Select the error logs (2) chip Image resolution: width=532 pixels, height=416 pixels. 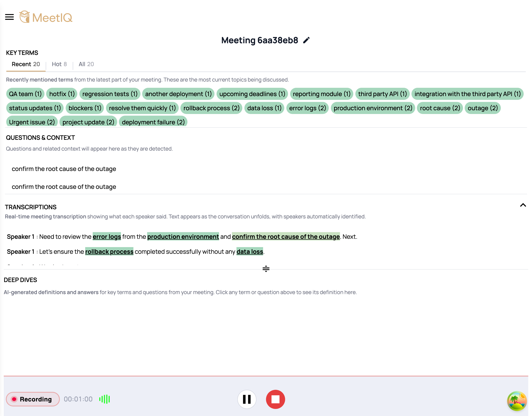coord(307,108)
